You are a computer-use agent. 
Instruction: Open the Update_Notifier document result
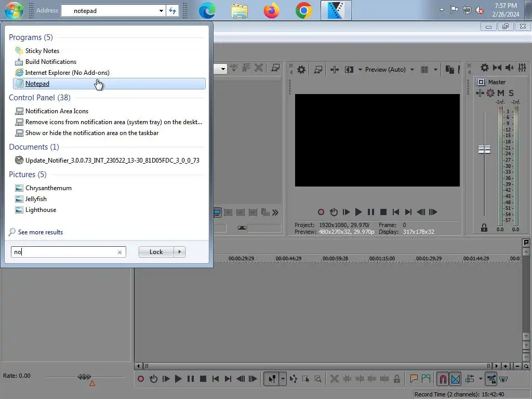tap(112, 161)
